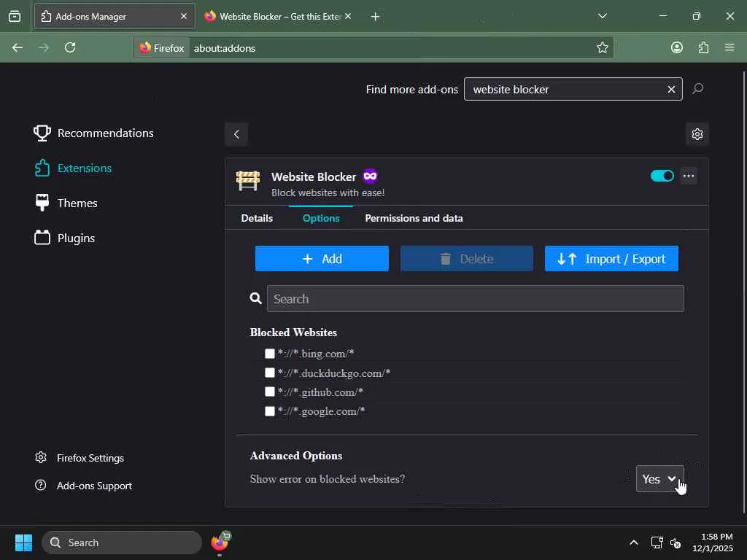The height and width of the screenshot is (560, 747).
Task: Show hidden system tray icons
Action: click(634, 542)
